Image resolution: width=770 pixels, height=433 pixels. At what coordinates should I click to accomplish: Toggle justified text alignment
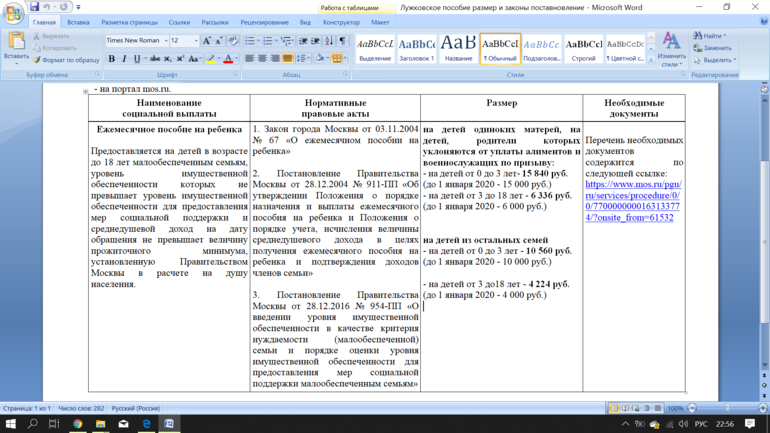(x=287, y=58)
